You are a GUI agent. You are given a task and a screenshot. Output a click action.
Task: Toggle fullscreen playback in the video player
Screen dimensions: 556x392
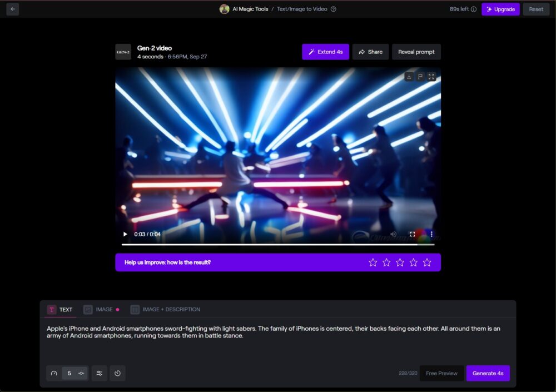(x=413, y=234)
